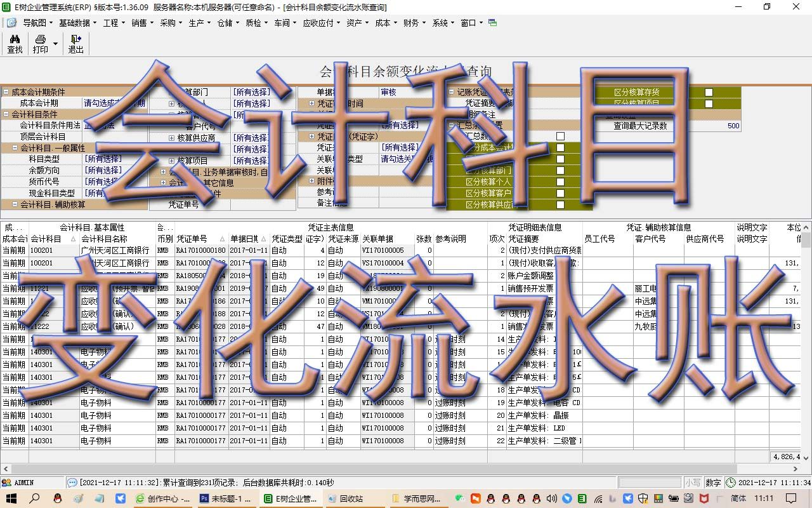
Task: Click the ADMIN user icon in the status bar
Action: click(x=6, y=482)
